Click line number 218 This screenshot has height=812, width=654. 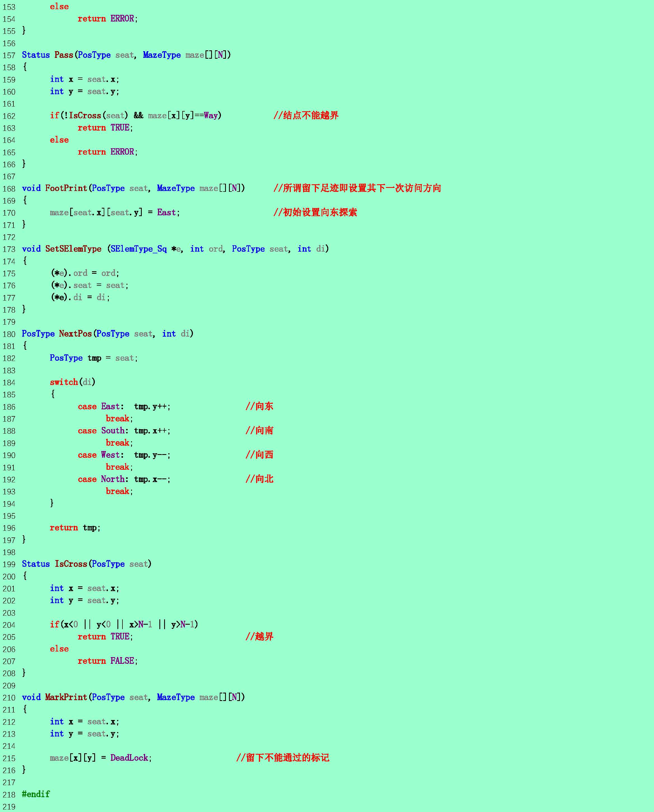[9, 795]
